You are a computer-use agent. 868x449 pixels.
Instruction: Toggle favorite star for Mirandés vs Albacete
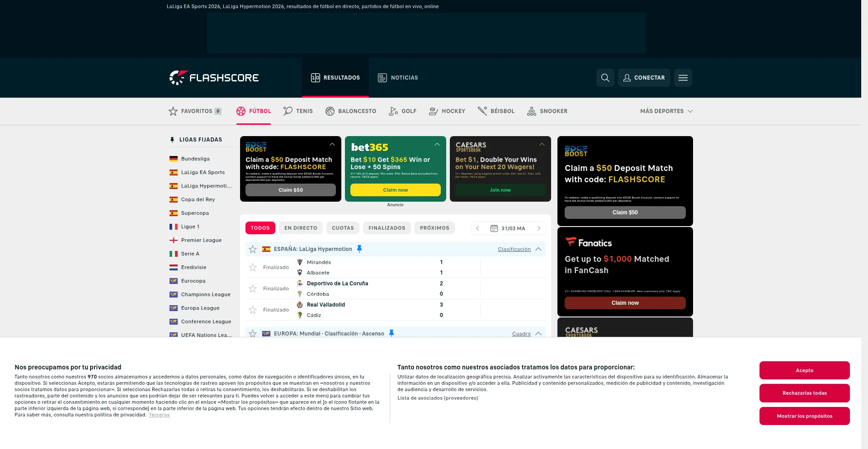(253, 267)
